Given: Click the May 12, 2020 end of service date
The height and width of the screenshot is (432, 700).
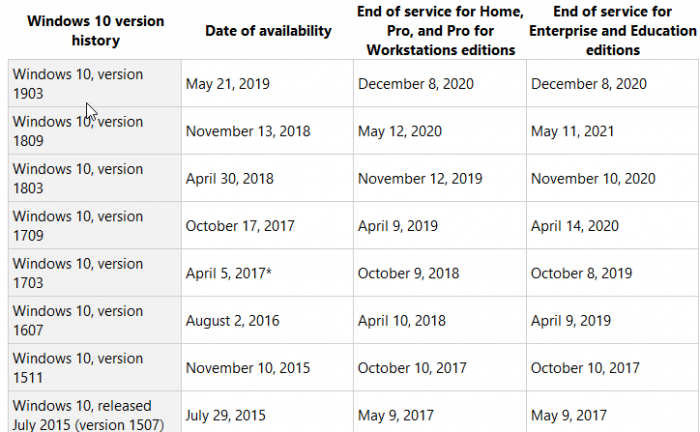Looking at the screenshot, I should pos(399,131).
